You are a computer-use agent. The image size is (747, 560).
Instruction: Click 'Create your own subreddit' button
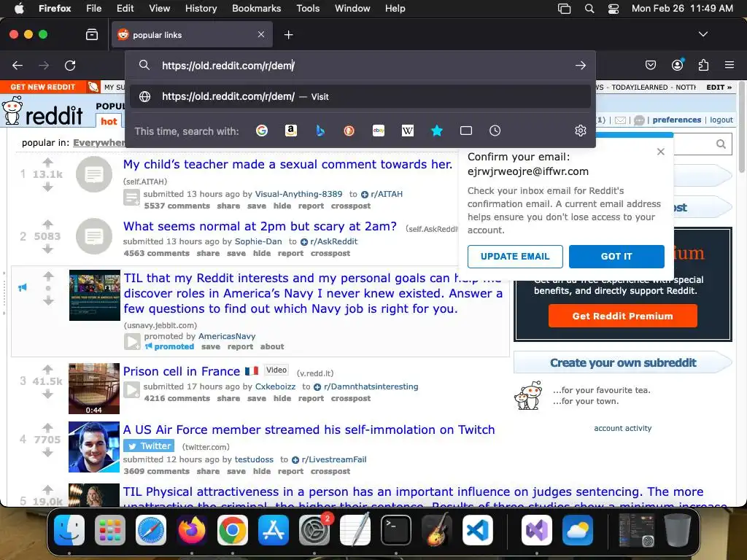[x=623, y=363]
